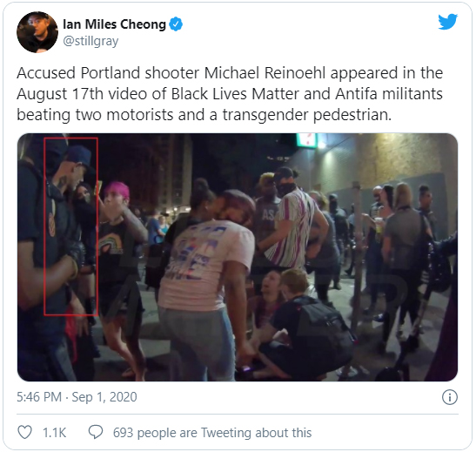Click the tweet text about Michael Reinoehl

point(230,94)
